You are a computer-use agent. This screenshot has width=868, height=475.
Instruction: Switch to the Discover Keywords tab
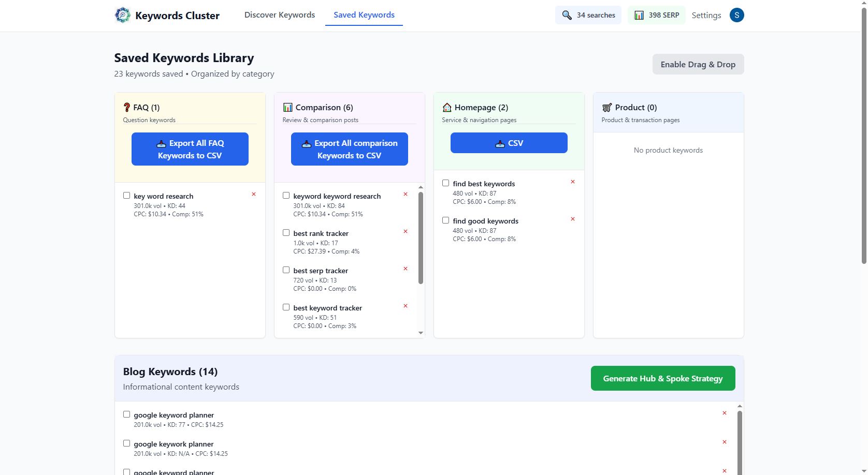[x=279, y=15]
